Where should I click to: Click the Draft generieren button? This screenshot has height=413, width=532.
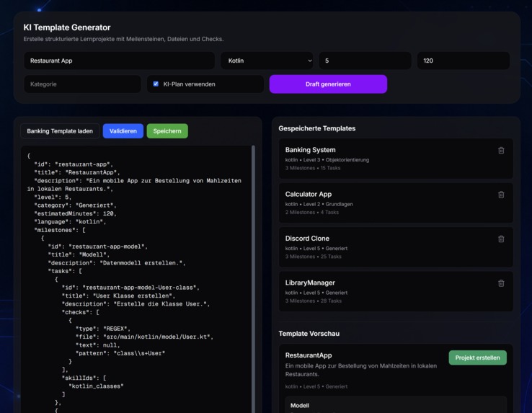click(328, 84)
